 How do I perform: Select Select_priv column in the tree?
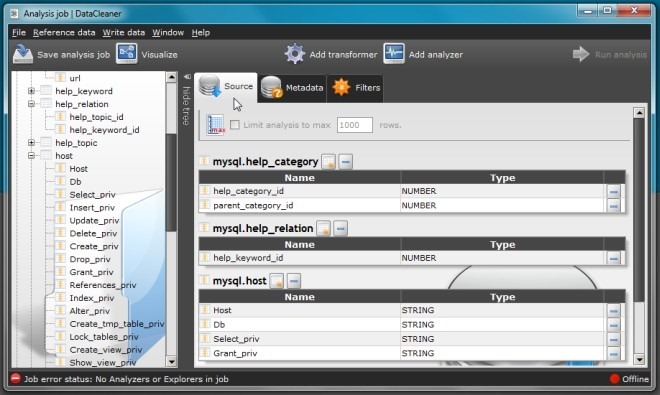coord(92,195)
